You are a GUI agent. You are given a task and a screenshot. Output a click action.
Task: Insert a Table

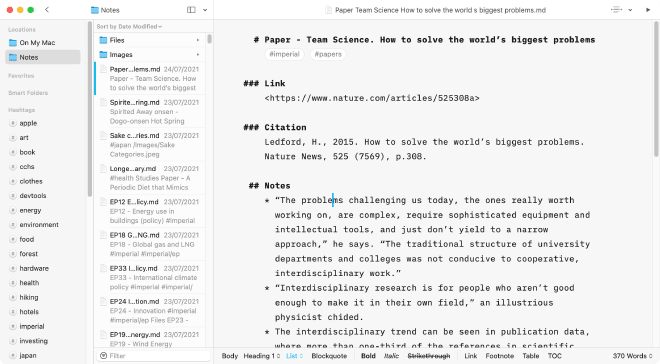pyautogui.click(x=531, y=356)
